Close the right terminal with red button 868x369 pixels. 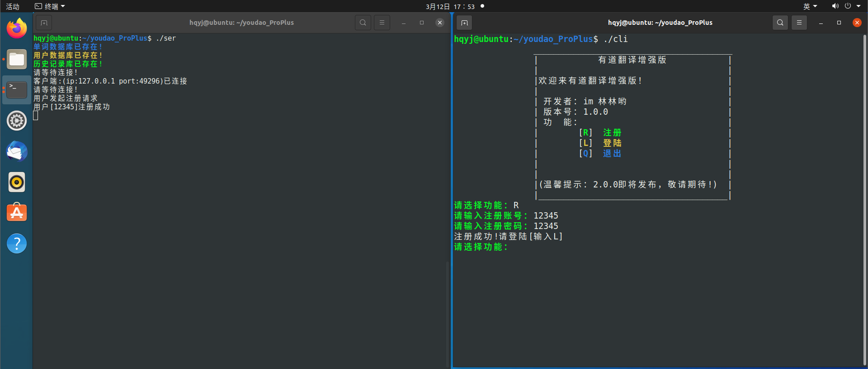click(857, 23)
